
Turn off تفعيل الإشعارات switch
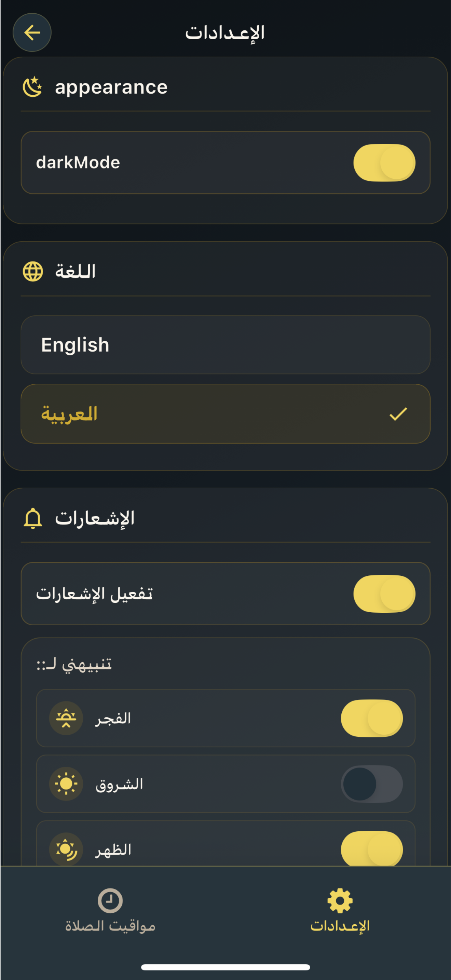click(x=384, y=594)
